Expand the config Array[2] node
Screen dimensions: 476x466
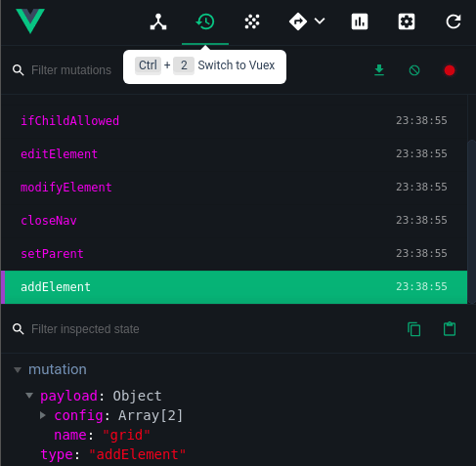pyautogui.click(x=43, y=415)
